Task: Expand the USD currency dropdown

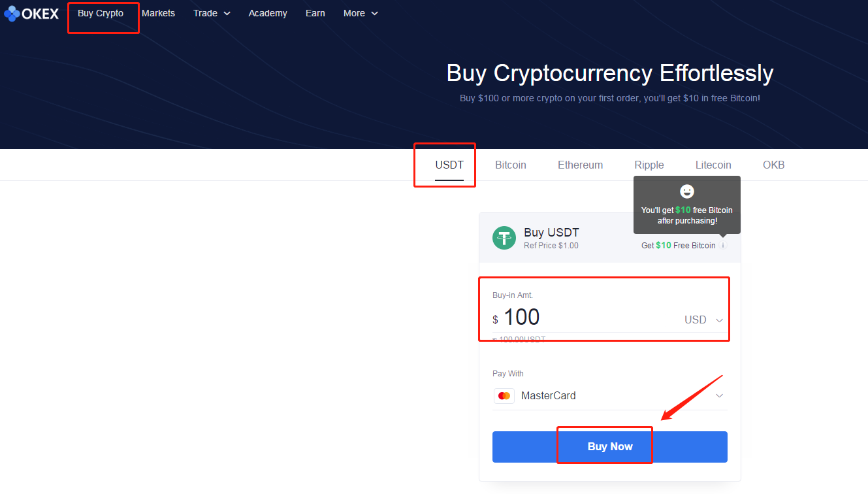Action: pos(704,320)
